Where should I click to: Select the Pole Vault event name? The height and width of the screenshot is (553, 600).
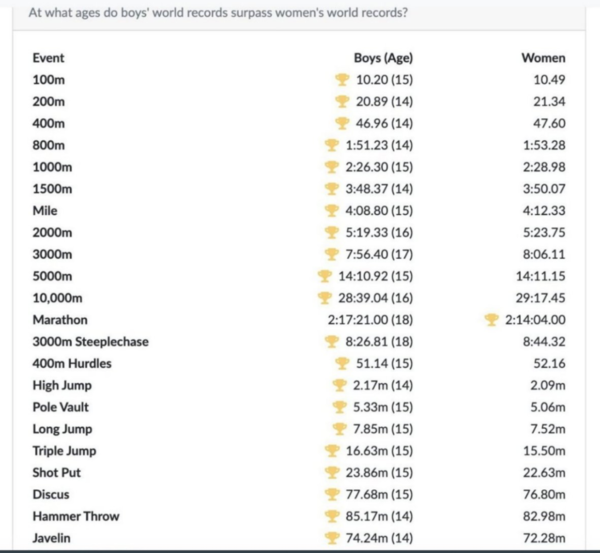[x=60, y=407]
